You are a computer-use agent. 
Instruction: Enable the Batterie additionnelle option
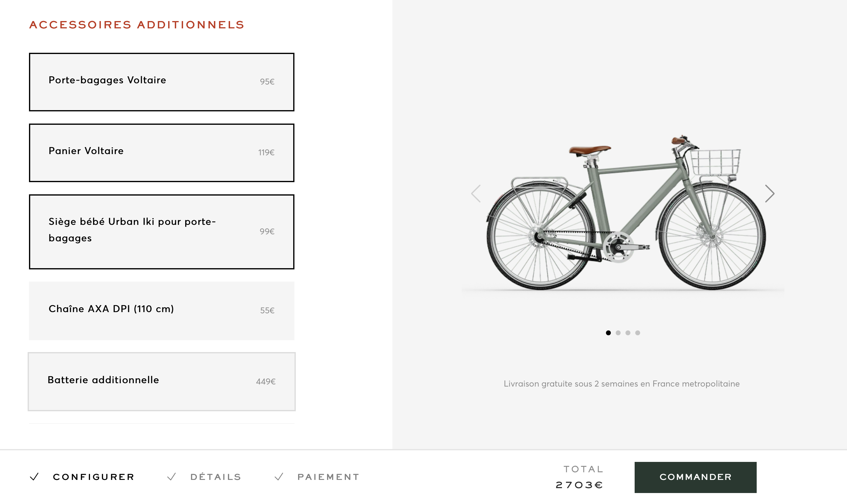[161, 381]
